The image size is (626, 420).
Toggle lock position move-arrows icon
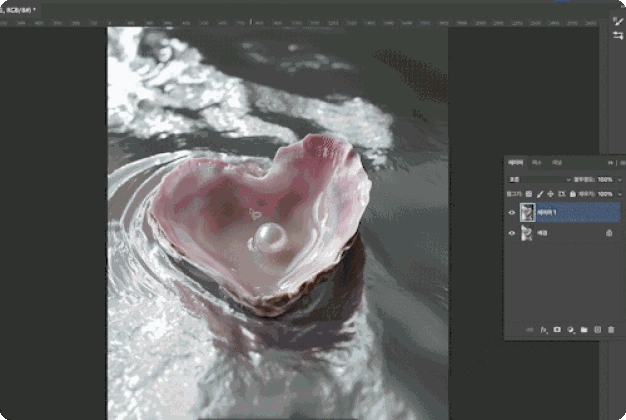pos(550,194)
